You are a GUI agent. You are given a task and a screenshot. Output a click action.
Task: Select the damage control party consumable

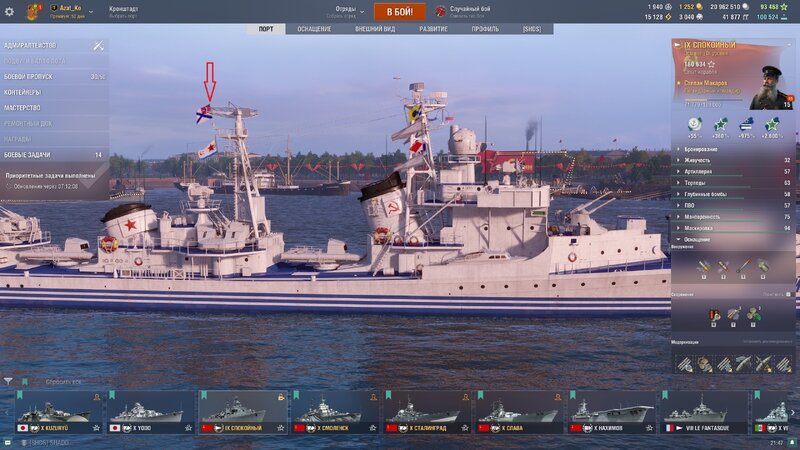[x=714, y=316]
